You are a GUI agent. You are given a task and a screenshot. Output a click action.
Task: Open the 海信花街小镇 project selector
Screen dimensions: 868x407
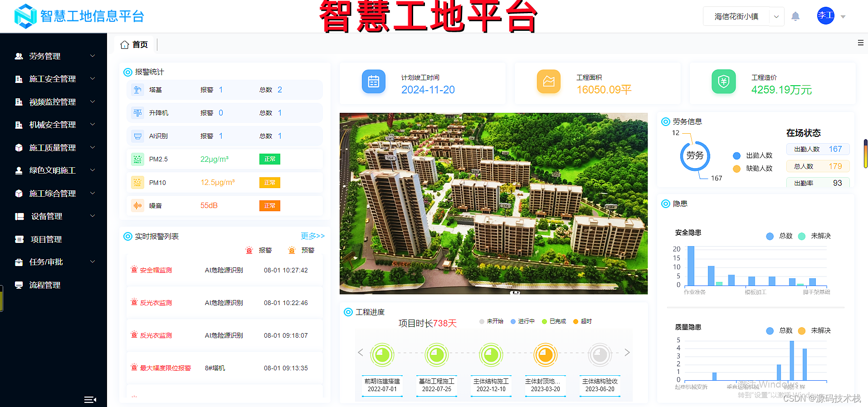point(743,16)
